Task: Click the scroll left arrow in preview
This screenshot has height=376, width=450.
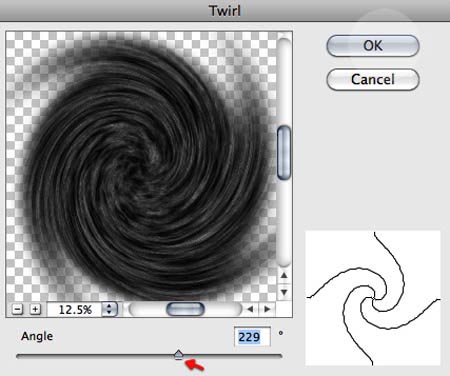Action: coord(250,309)
